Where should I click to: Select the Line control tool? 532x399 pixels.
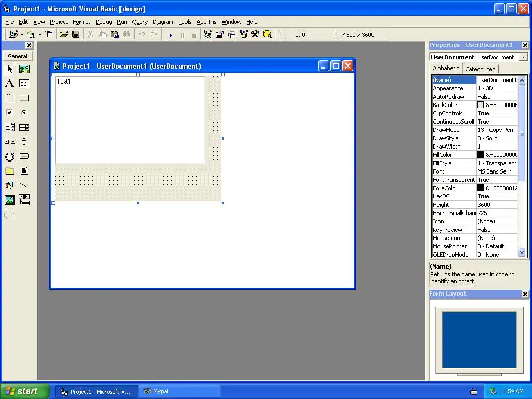24,185
